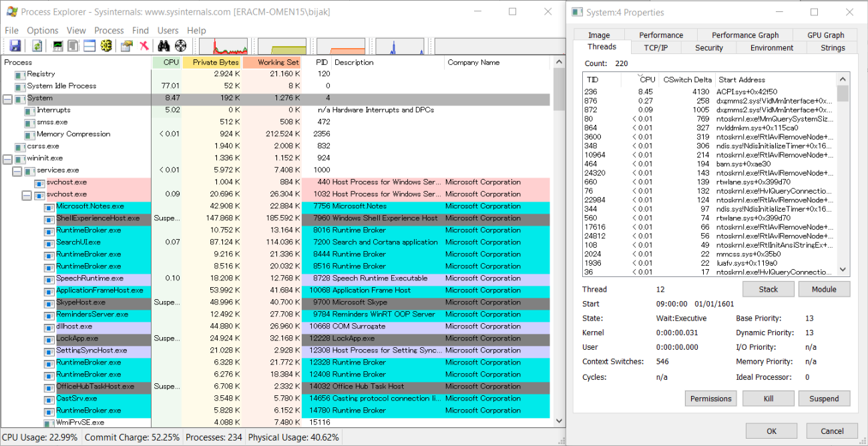Click the Process Explorer title bar icon

point(11,11)
